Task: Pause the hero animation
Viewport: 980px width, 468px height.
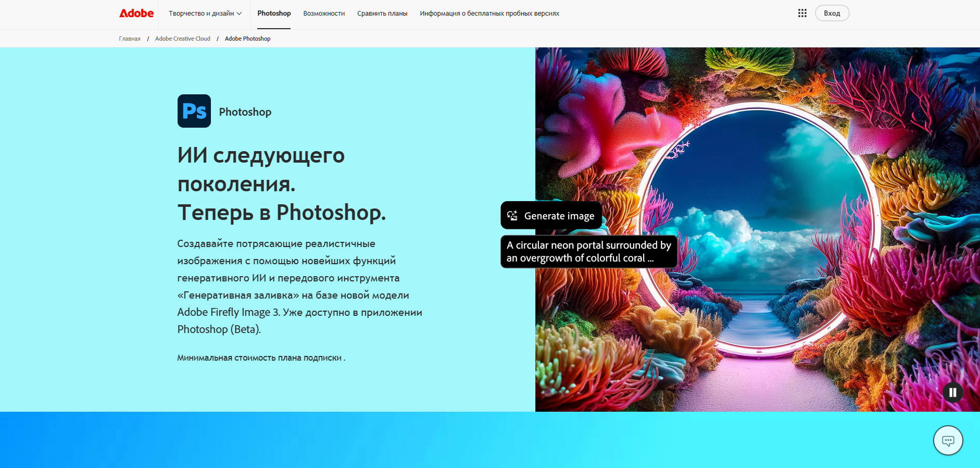Action: point(952,392)
